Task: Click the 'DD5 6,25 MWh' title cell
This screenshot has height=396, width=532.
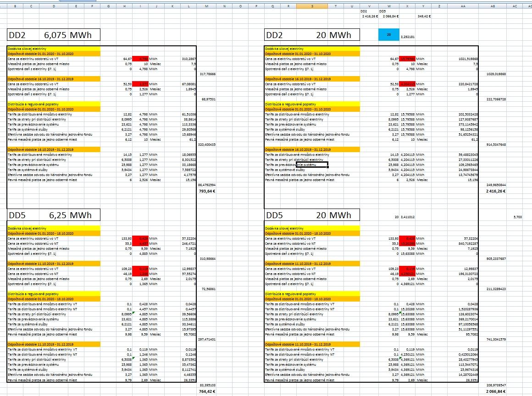Action: pyautogui.click(x=53, y=215)
